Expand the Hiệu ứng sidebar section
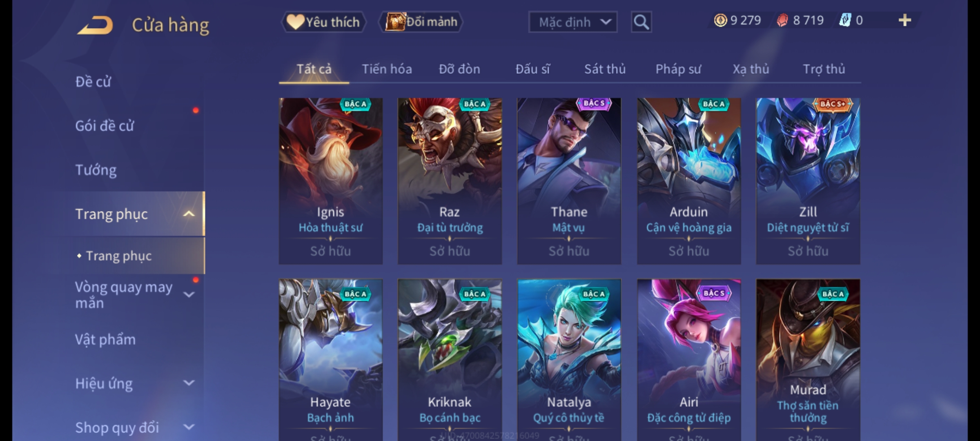The image size is (980, 441). [x=189, y=383]
